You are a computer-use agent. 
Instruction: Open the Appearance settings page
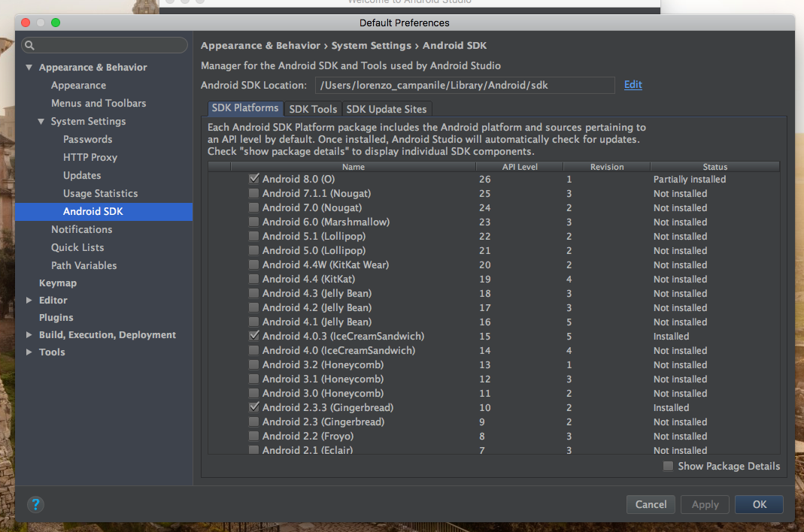pyautogui.click(x=78, y=85)
